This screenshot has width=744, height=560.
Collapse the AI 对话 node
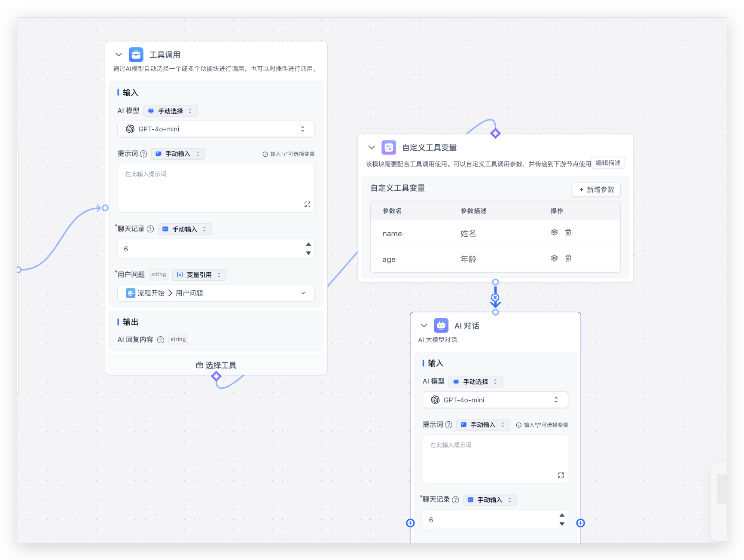[x=424, y=326]
